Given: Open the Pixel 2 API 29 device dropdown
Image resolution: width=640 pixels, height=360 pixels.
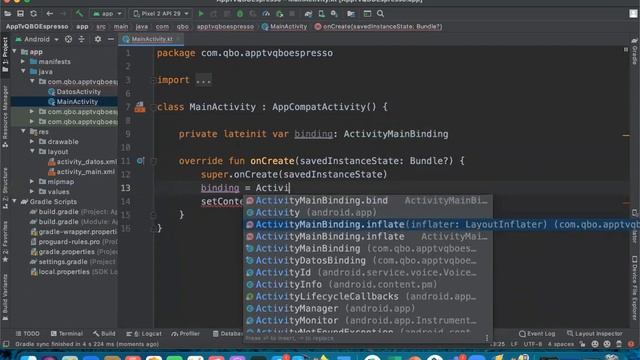Looking at the screenshot, I should click(161, 13).
